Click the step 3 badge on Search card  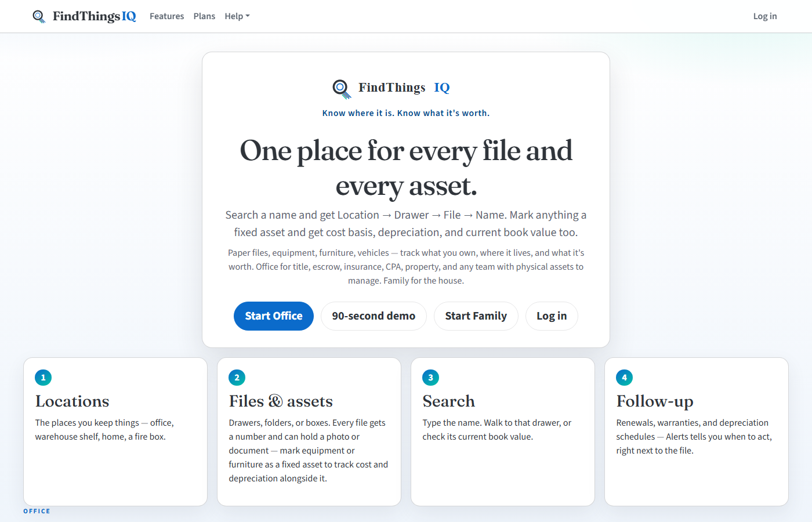coord(431,378)
